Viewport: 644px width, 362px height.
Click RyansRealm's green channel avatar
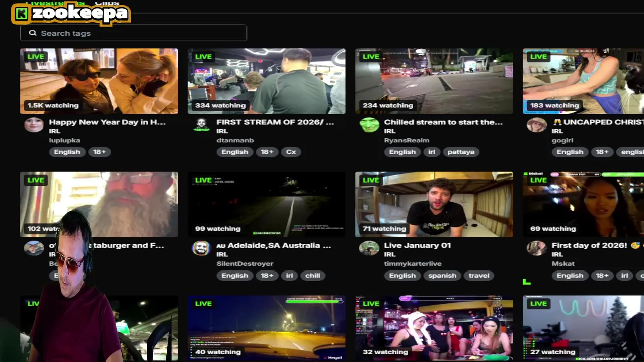coord(369,124)
